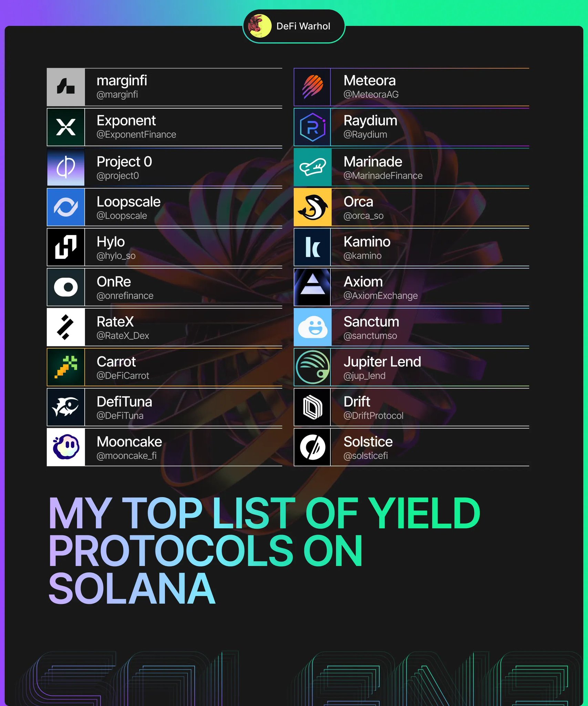
Task: Select the Exponent X logo
Action: coord(66,127)
